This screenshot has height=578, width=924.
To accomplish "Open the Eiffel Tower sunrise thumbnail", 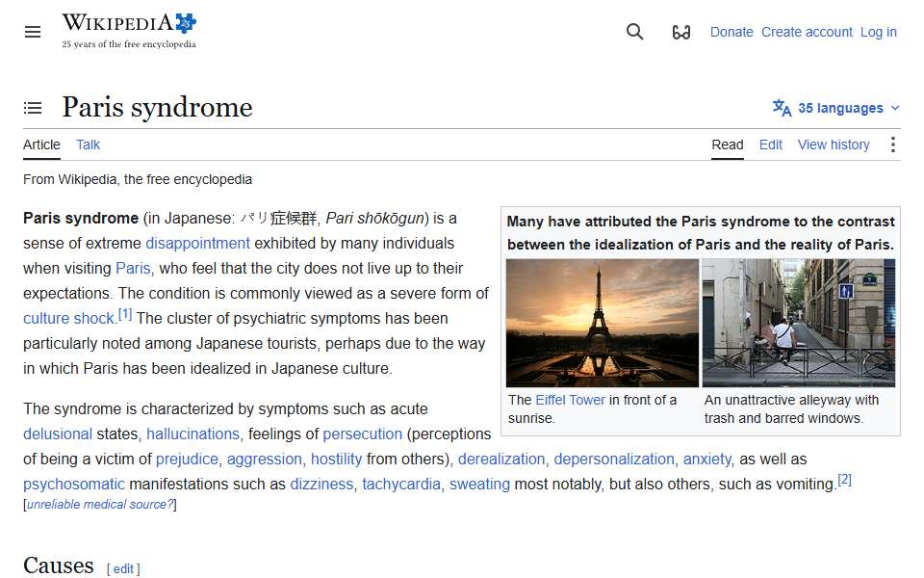I will coord(603,324).
